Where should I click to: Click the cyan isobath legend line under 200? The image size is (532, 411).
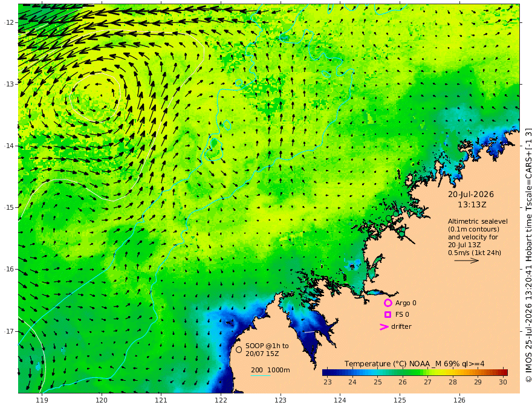coord(261,375)
